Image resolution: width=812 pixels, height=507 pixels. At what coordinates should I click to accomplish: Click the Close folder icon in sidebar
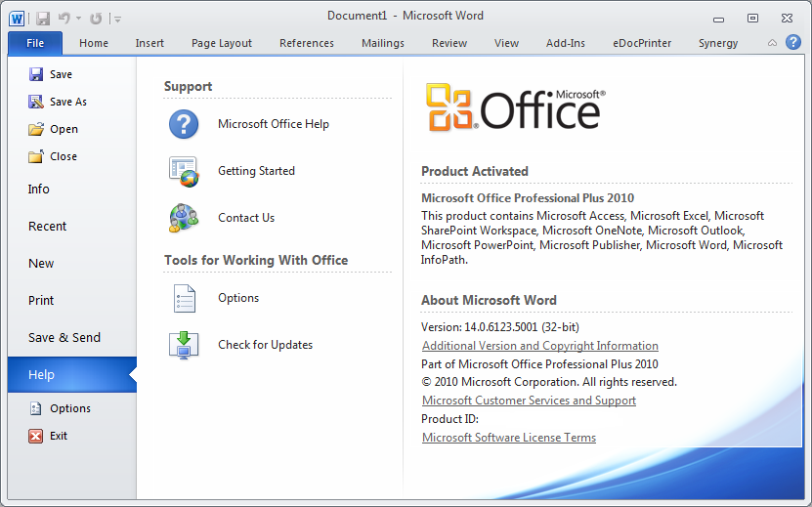36,156
